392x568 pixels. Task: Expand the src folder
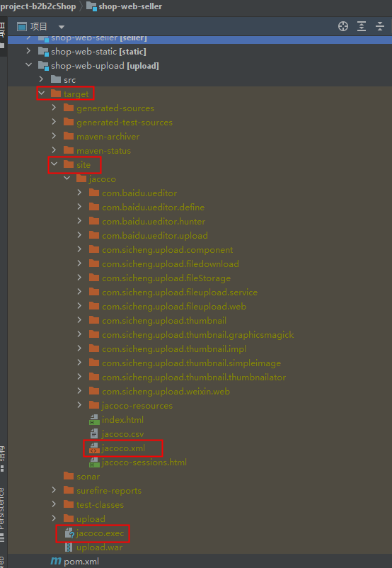click(41, 79)
